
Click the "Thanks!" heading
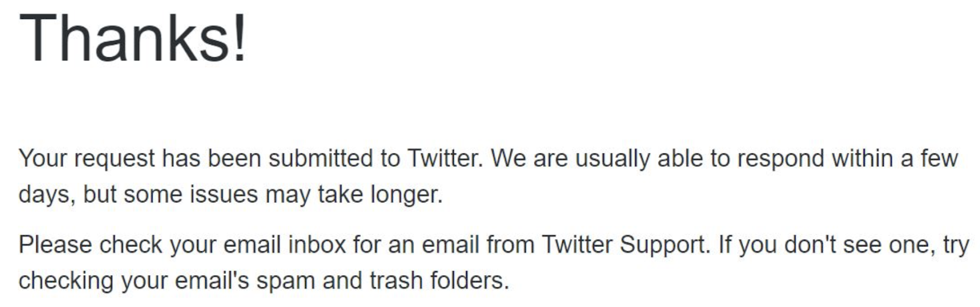133,37
